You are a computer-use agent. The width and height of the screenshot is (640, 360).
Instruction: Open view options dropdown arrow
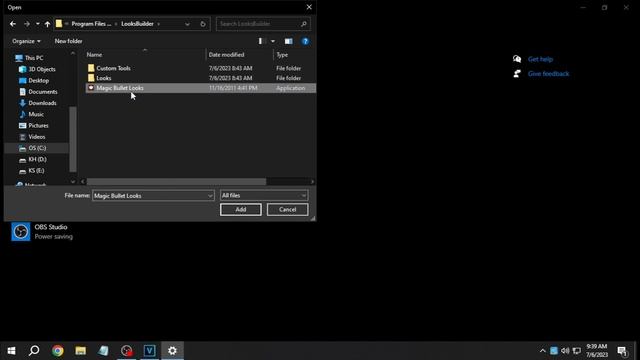[x=273, y=41]
